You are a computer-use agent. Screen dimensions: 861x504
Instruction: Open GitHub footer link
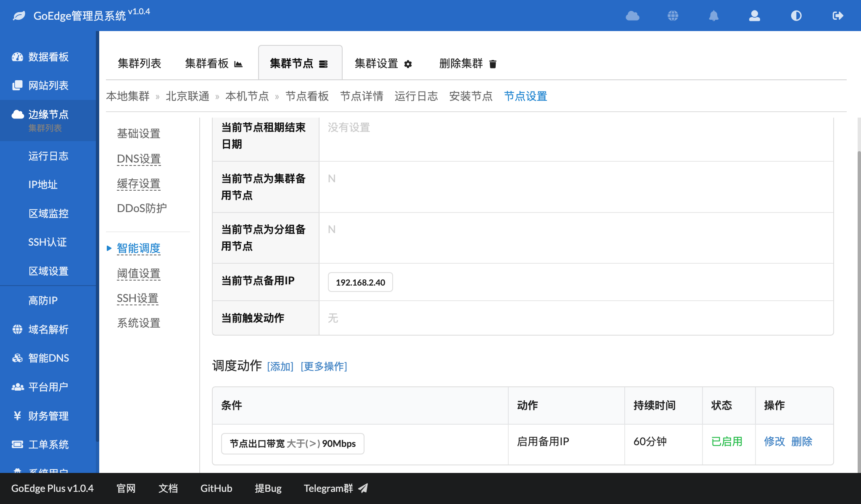216,488
